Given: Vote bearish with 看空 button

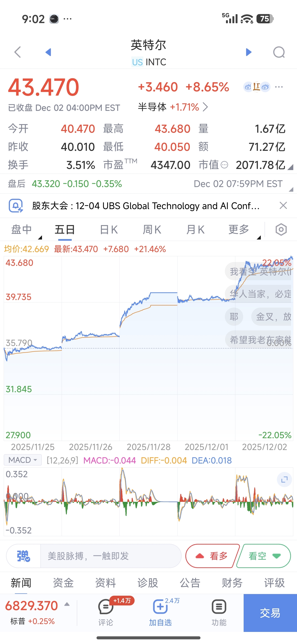Looking at the screenshot, I should click(x=264, y=556).
